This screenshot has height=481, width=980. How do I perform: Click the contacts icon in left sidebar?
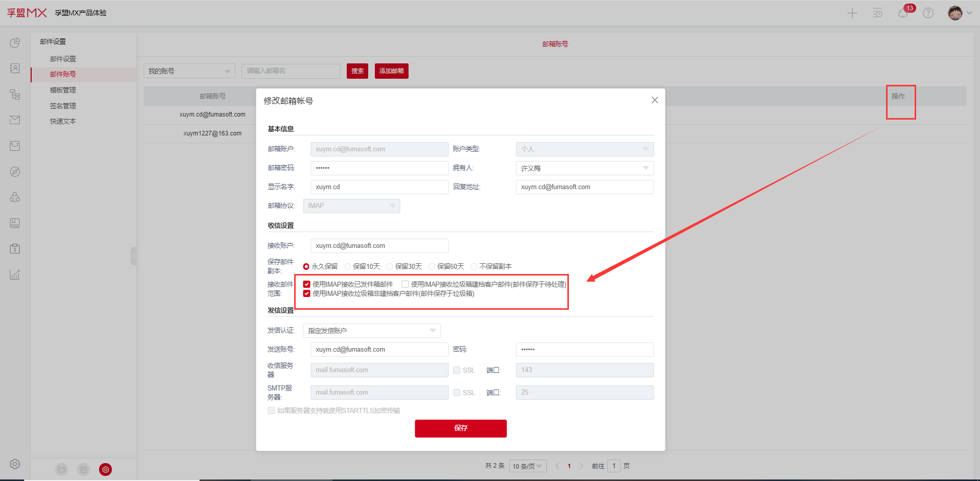coord(15,68)
